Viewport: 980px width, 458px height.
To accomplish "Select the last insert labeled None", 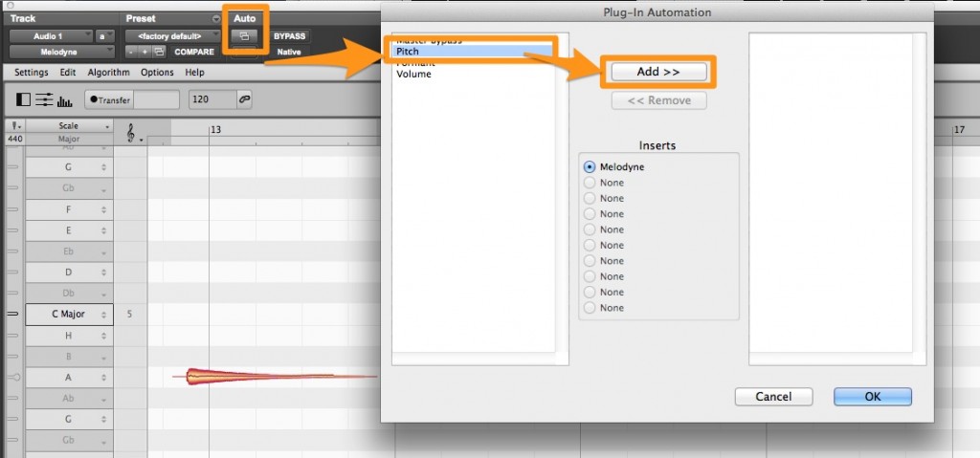I will 589,308.
